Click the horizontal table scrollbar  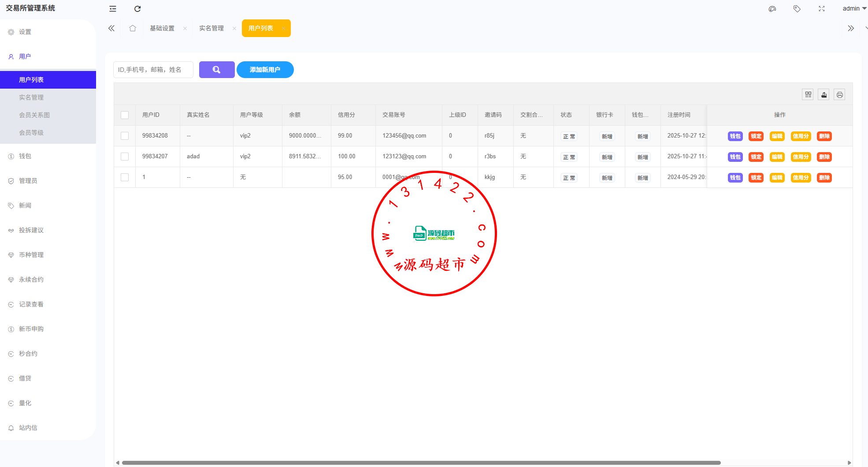421,463
